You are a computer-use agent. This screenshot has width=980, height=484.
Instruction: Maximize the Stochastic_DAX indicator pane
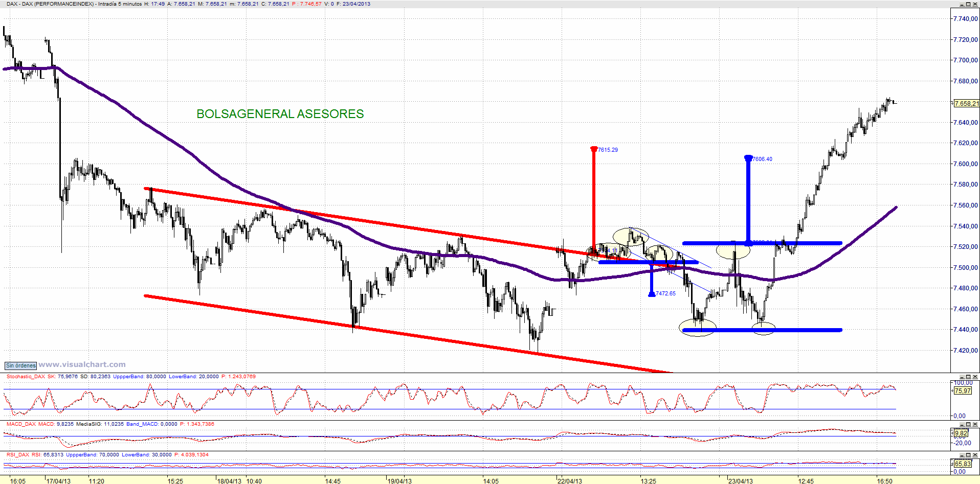pyautogui.click(x=968, y=377)
